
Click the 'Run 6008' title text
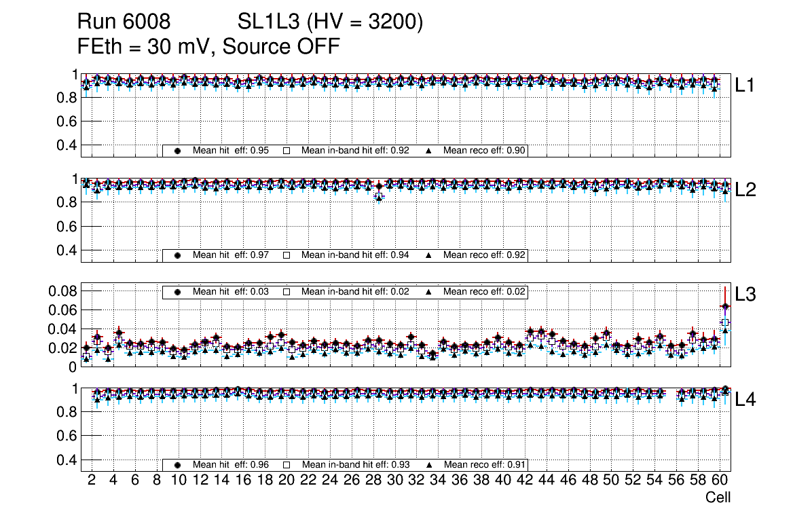(124, 22)
